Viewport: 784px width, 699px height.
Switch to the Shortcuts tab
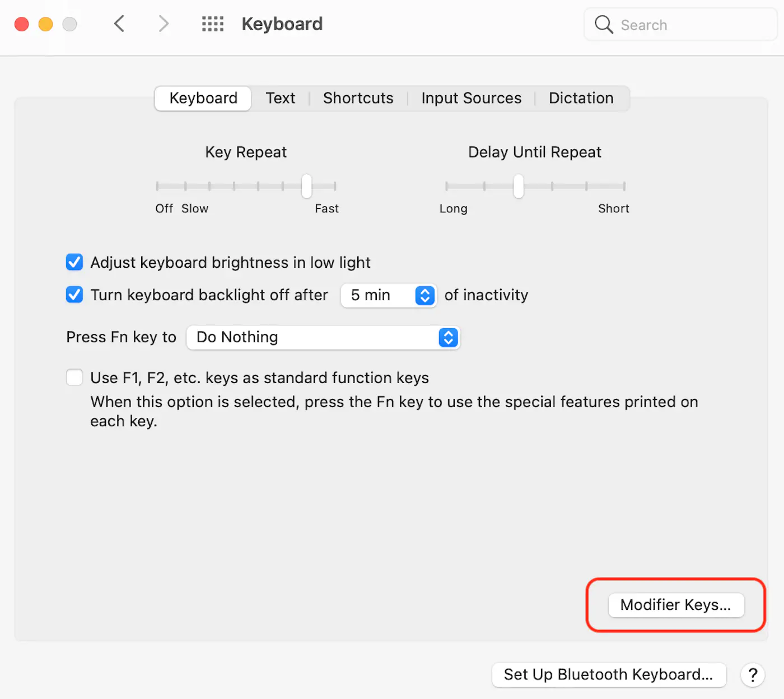pyautogui.click(x=358, y=98)
